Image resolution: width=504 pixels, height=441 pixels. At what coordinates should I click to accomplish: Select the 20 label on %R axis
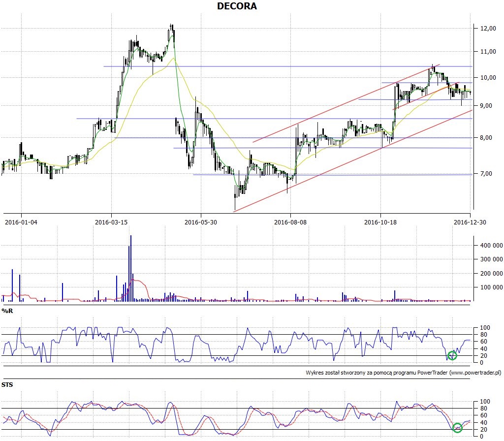click(483, 355)
